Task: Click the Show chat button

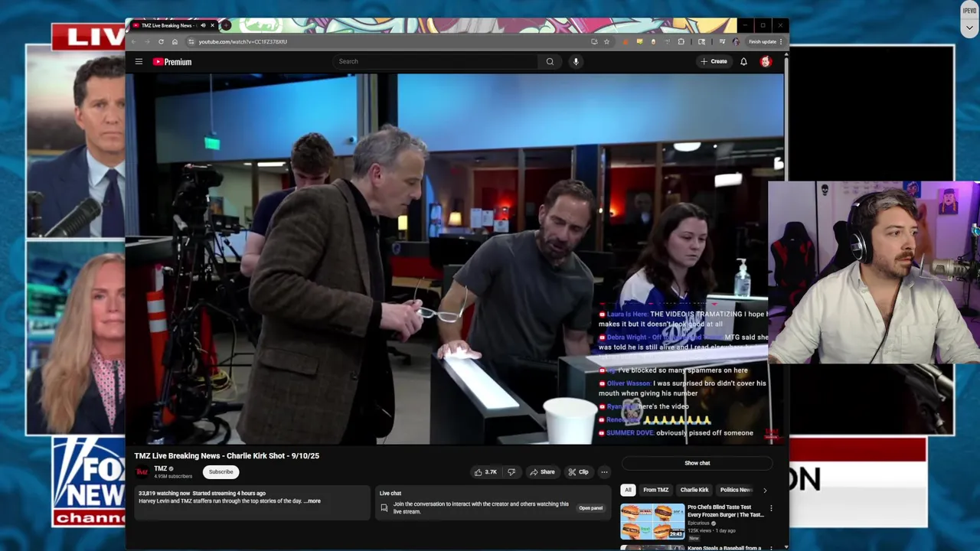Action: (x=697, y=463)
